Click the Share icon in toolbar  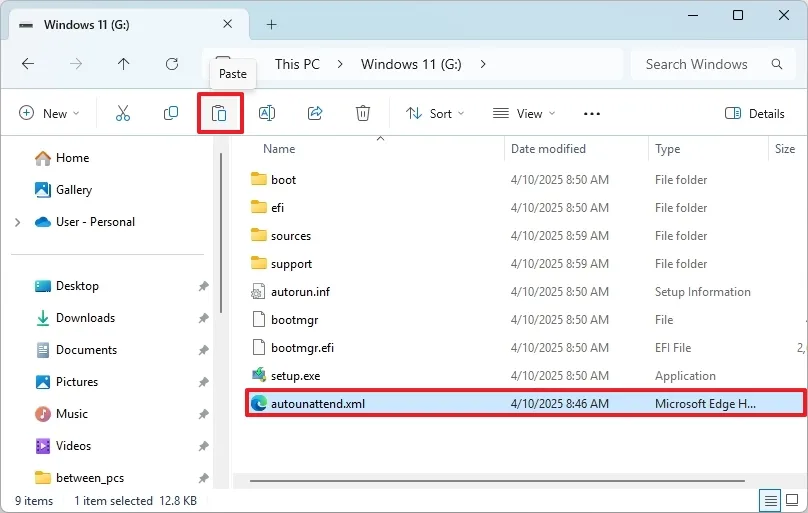(315, 114)
